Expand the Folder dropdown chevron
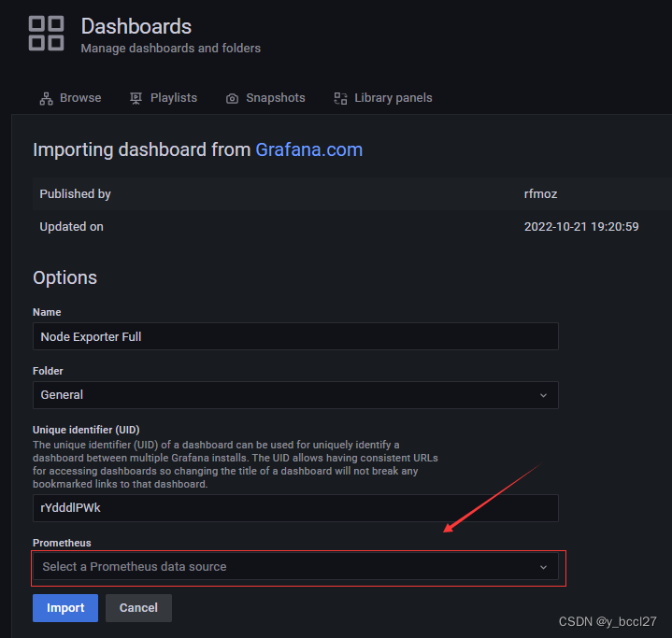 point(543,395)
